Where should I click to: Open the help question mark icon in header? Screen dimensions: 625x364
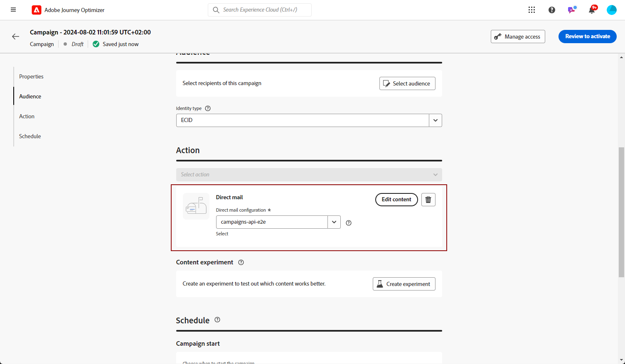(551, 10)
